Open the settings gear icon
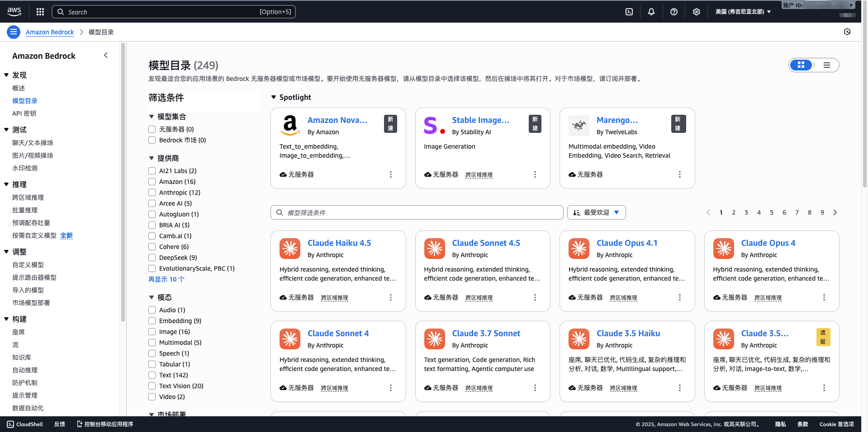This screenshot has width=868, height=432. point(696,11)
